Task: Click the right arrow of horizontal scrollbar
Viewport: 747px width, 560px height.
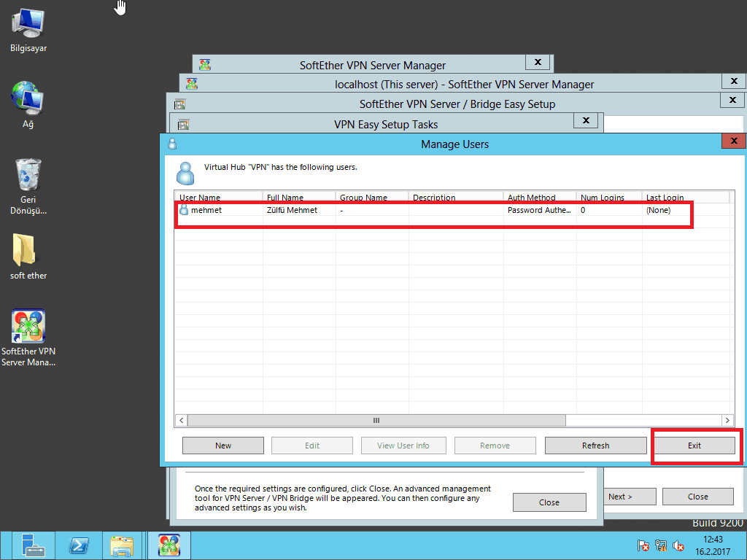Action: [x=727, y=421]
